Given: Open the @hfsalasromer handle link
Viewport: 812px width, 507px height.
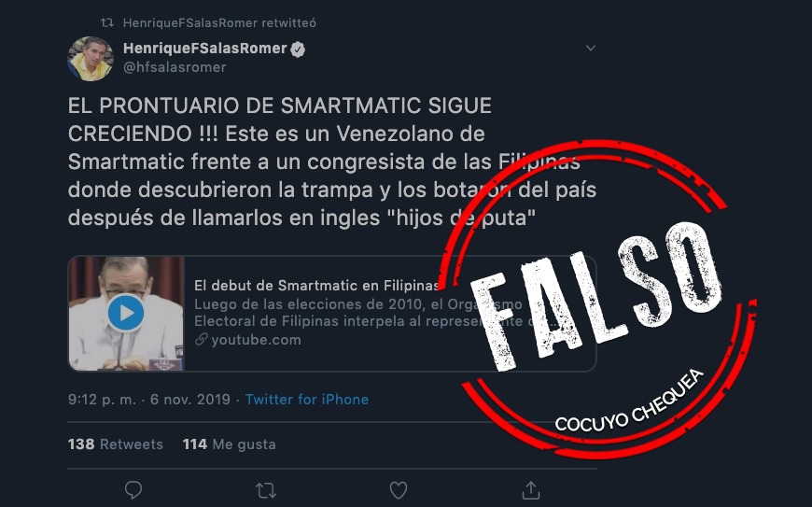Looking at the screenshot, I should point(175,67).
